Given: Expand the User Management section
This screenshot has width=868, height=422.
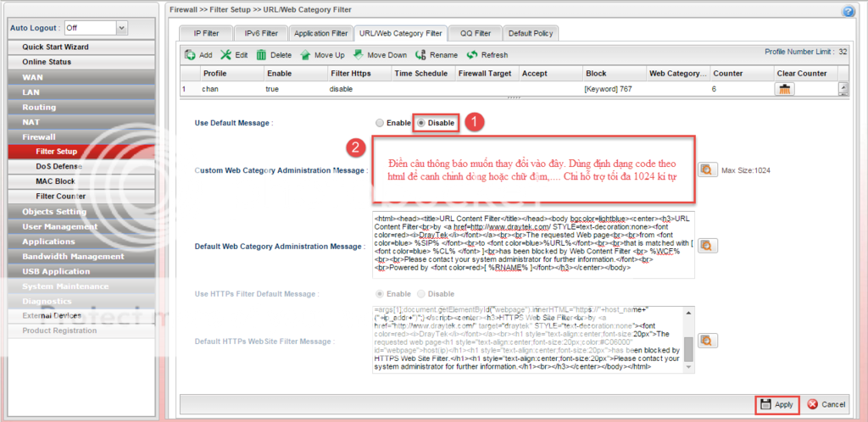Looking at the screenshot, I should click(x=81, y=226).
